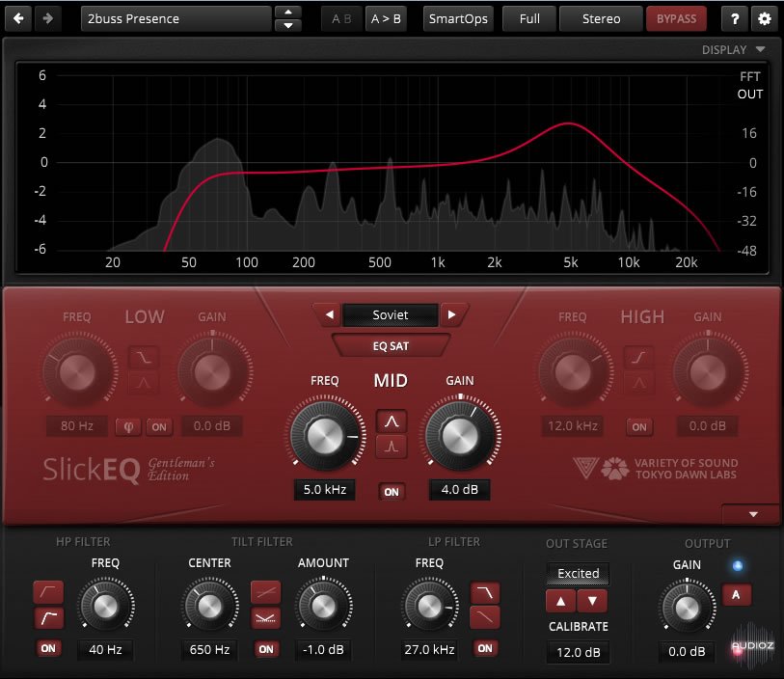Screen dimensions: 784x679
Task: Toggle the BYPASS button
Action: [676, 19]
